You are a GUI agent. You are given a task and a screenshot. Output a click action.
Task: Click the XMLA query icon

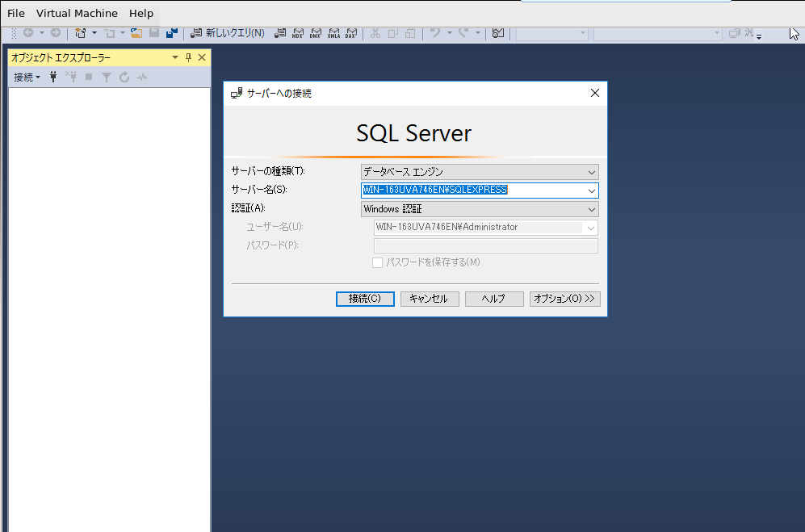click(333, 33)
